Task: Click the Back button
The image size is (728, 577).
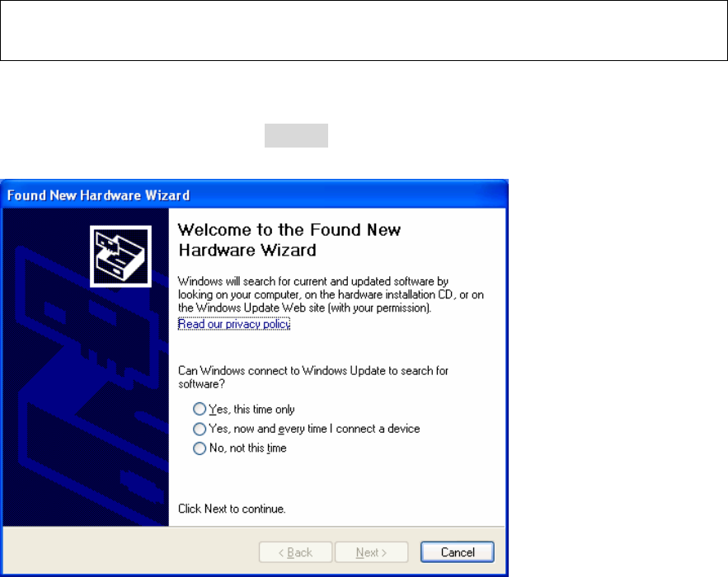Action: (295, 552)
